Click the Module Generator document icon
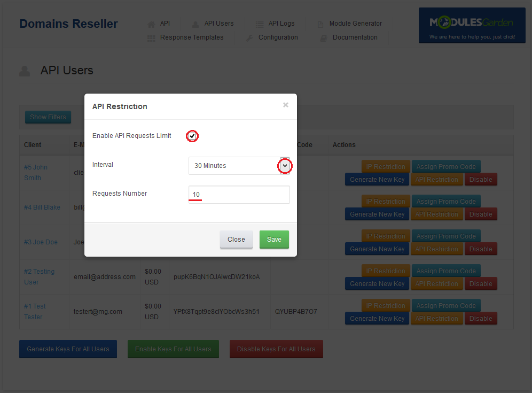 click(320, 24)
